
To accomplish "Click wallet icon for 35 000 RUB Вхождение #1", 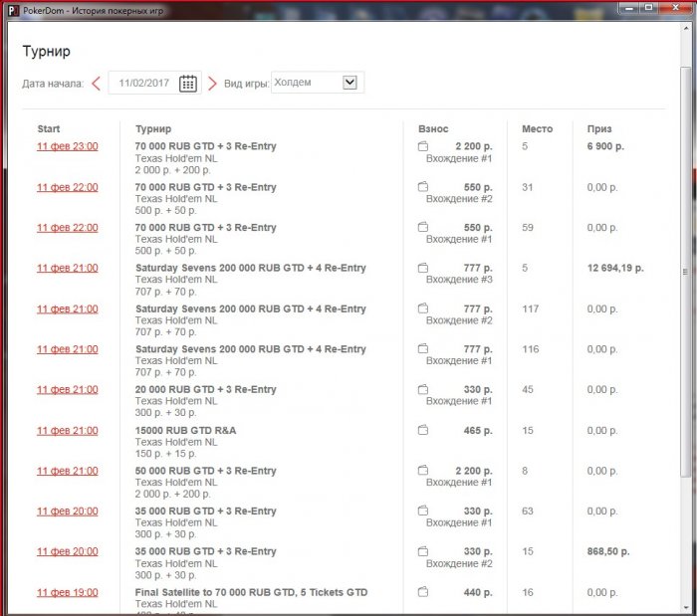I will pyautogui.click(x=423, y=511).
